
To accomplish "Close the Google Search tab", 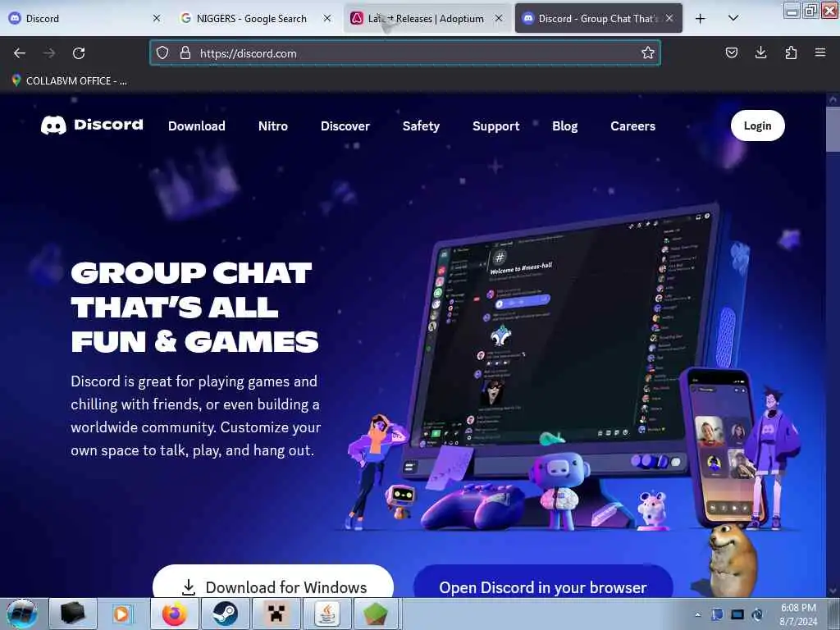I will coord(327,18).
